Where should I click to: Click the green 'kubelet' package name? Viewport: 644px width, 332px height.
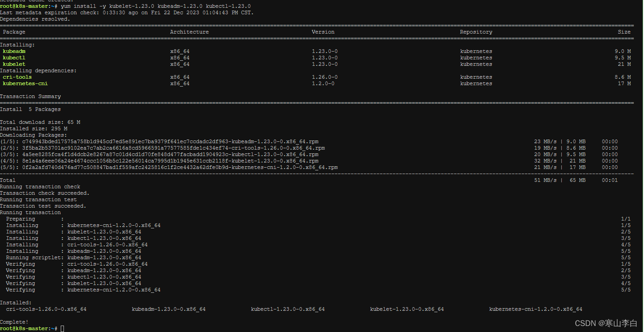pos(14,64)
